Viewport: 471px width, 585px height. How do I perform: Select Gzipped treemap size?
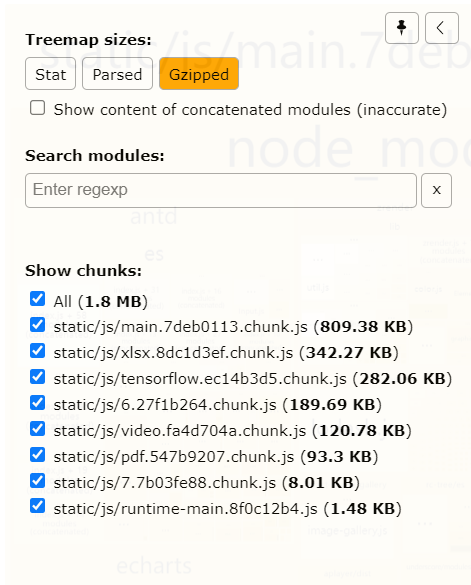[x=199, y=73]
